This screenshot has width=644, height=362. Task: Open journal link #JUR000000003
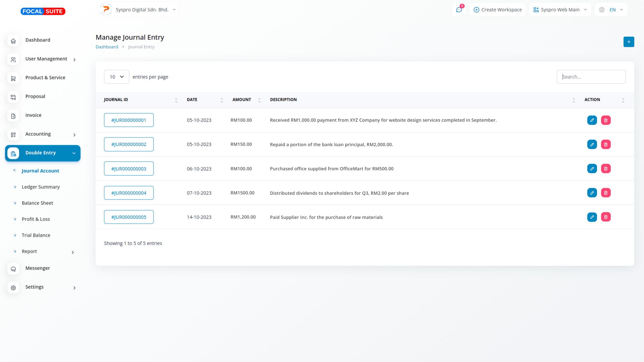(x=128, y=169)
